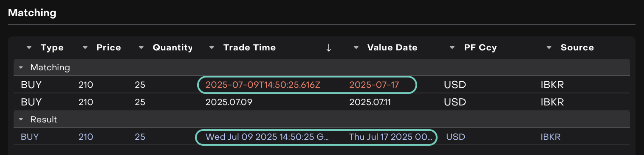Collapse the Result group row
The image size is (644, 155).
(21, 119)
